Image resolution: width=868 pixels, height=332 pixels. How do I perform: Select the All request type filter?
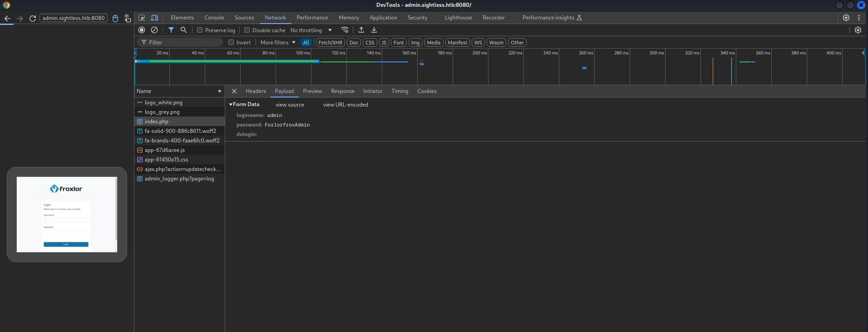tap(306, 43)
